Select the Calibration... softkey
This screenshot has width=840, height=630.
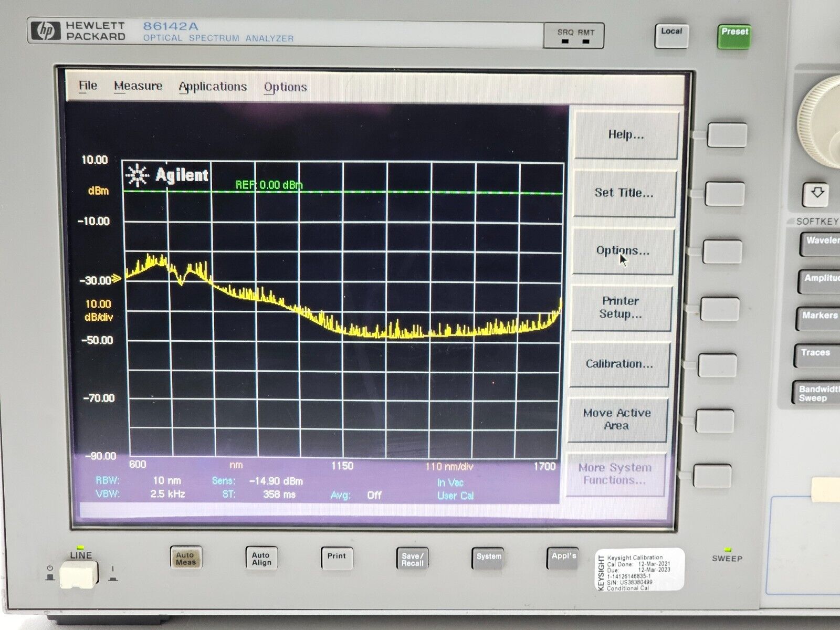coord(619,363)
